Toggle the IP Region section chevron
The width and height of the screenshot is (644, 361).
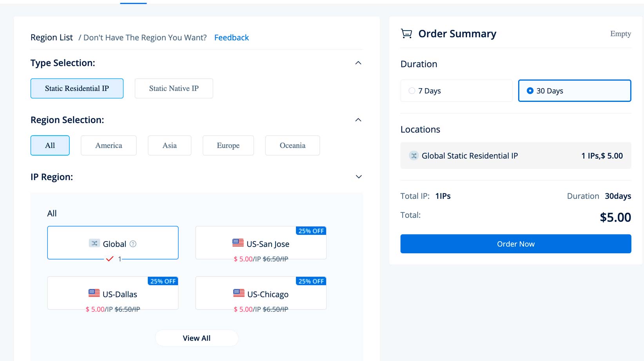tap(358, 177)
